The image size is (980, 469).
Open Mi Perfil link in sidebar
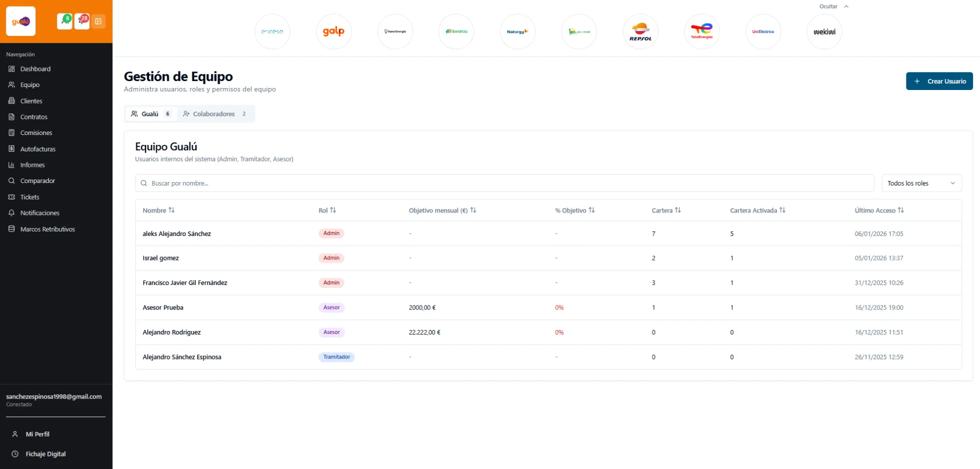(38, 434)
